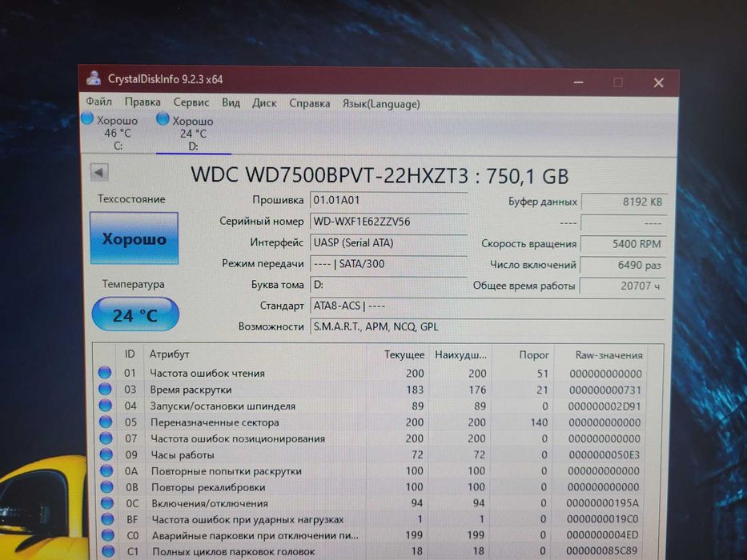Click the interface field UASP (Serial ATA)

click(388, 242)
